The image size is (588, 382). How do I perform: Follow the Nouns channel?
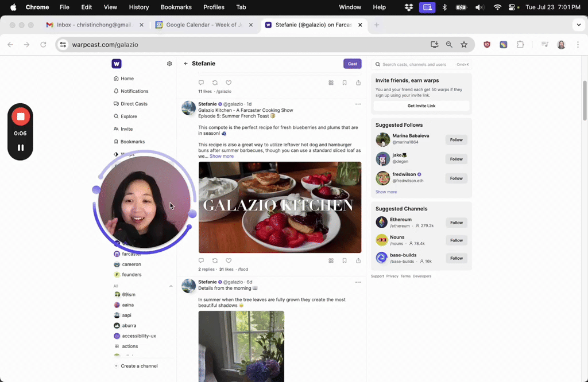[x=457, y=240]
